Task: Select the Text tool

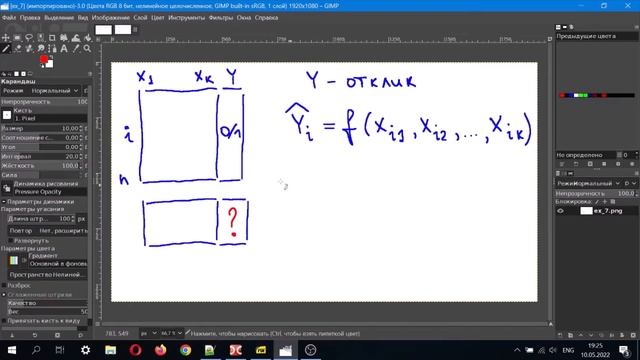Action: tap(64, 49)
